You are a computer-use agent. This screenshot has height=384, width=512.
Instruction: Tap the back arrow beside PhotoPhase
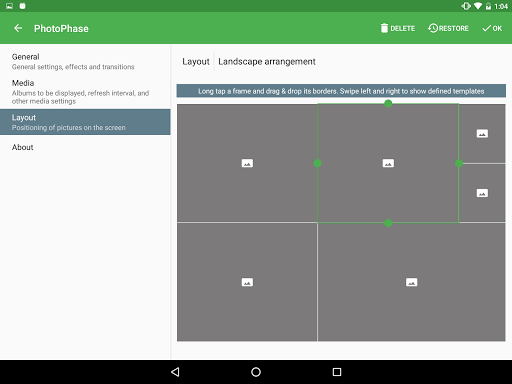tap(18, 28)
